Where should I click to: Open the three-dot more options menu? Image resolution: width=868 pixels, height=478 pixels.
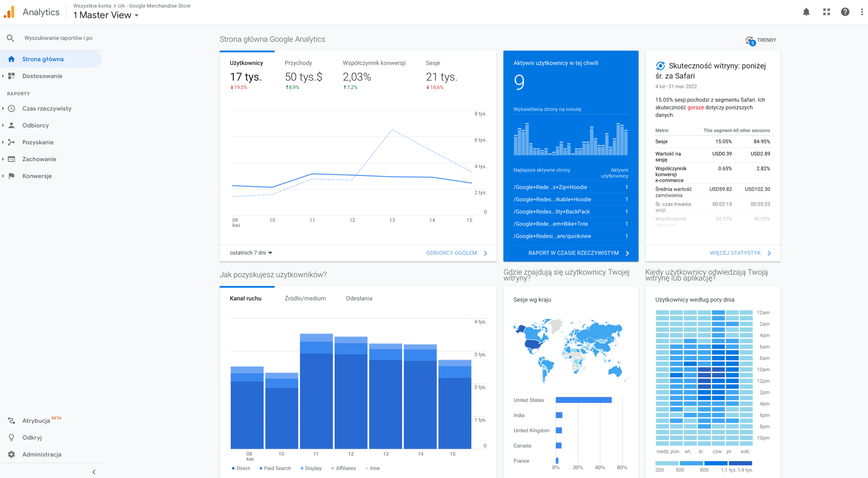coord(862,12)
